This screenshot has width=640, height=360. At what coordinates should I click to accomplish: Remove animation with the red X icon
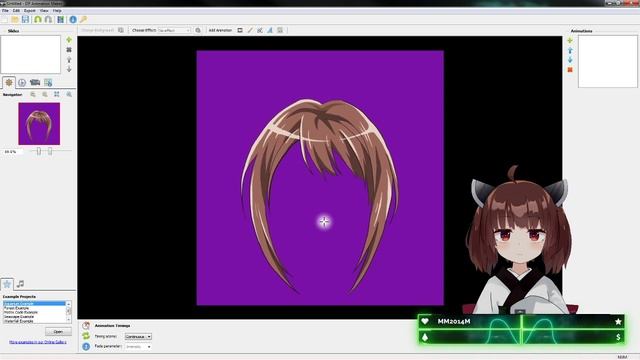tap(570, 70)
